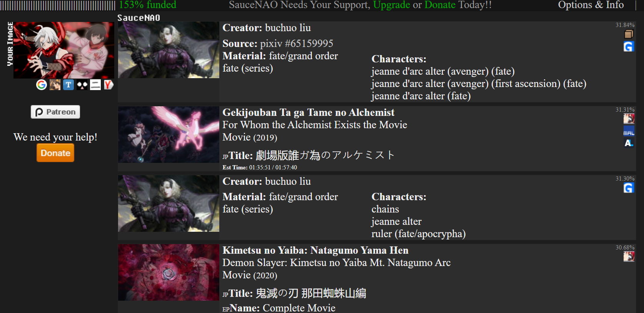644x313 pixels.
Task: Click your uploaded image thumbnail
Action: click(x=64, y=50)
